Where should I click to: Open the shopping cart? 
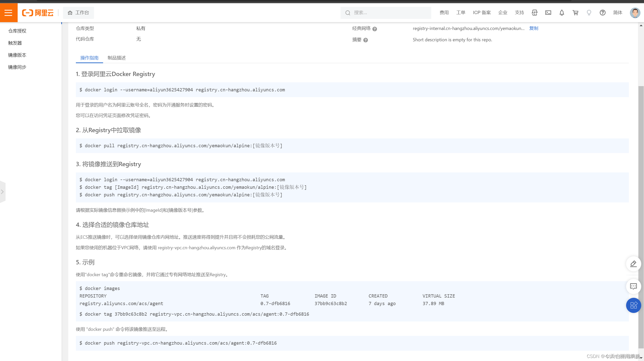[575, 13]
